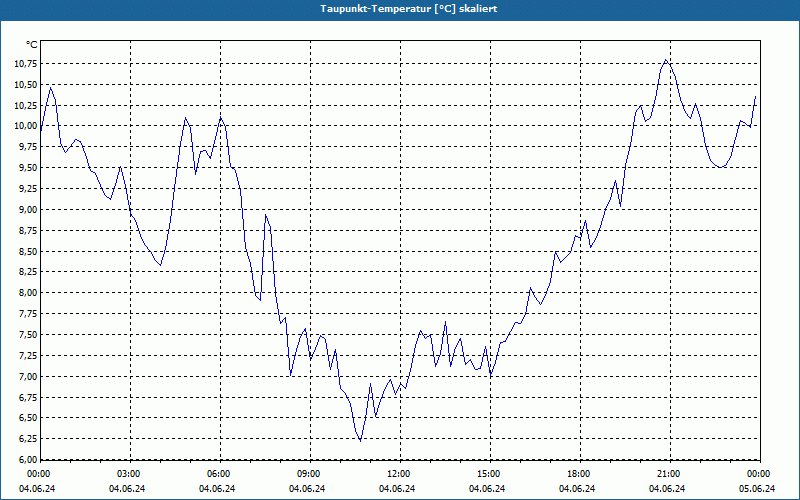The width and height of the screenshot is (800, 500).
Task: Click the 00:00 time label above 04.06.24
Action: (x=38, y=474)
